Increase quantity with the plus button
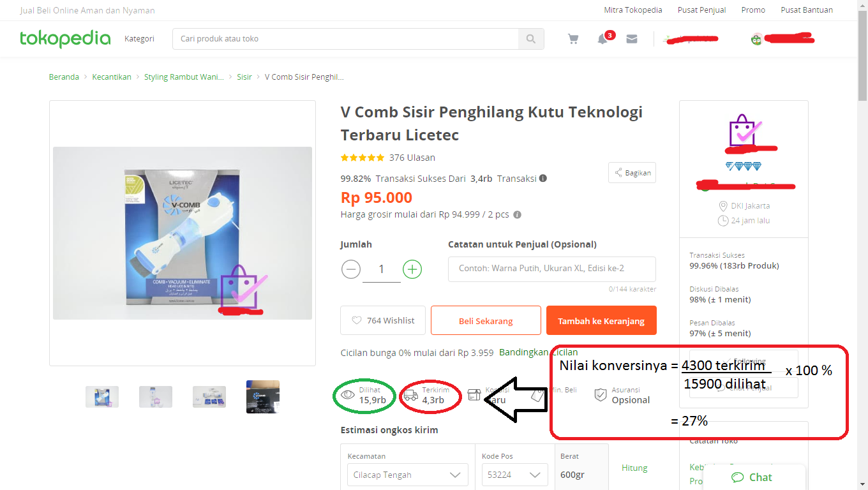868x490 pixels. pos(412,269)
